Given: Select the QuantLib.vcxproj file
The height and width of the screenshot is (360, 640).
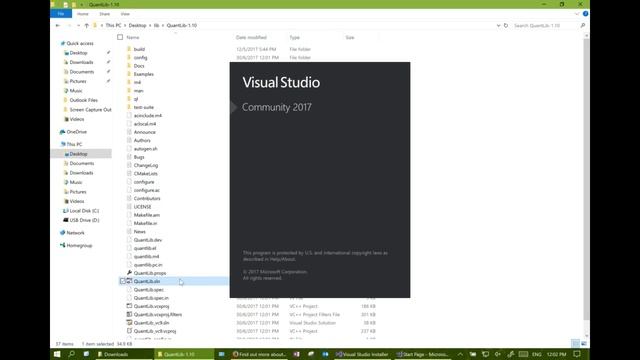Looking at the screenshot, I should (151, 306).
